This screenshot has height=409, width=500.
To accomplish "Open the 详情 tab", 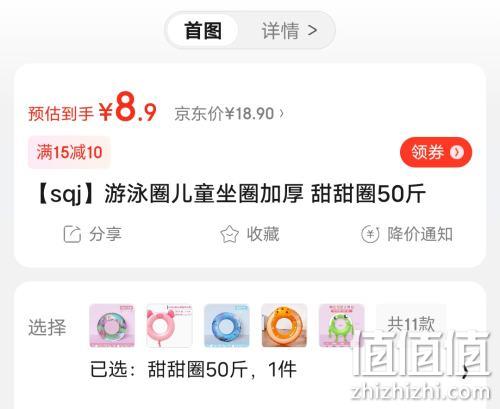I will (x=289, y=31).
